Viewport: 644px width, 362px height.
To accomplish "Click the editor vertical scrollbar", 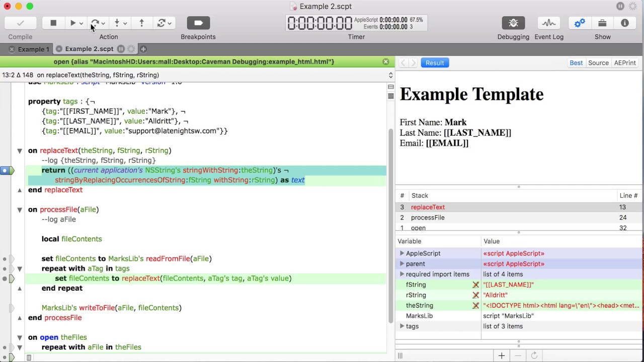I will 391,225.
